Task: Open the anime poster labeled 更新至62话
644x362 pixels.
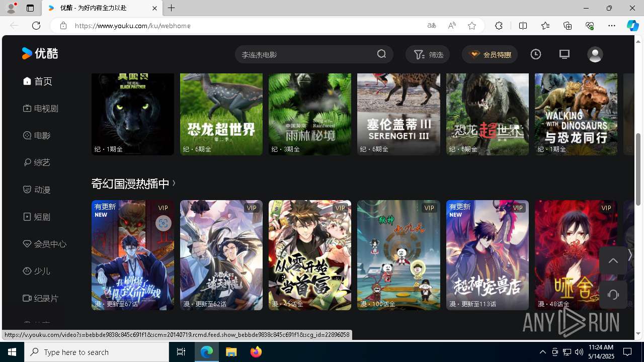Action: (221, 255)
